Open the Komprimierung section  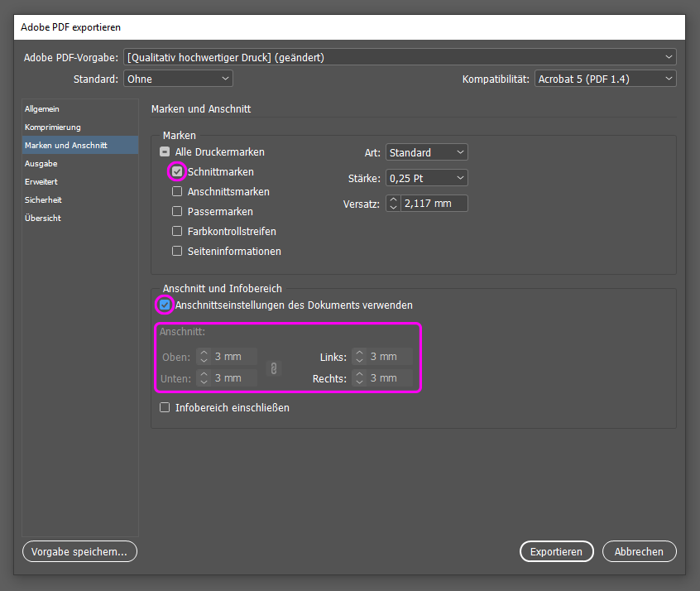tap(53, 127)
